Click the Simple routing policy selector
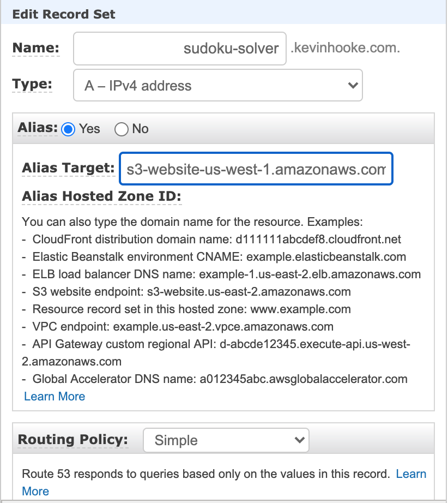448x503 pixels. (x=226, y=440)
